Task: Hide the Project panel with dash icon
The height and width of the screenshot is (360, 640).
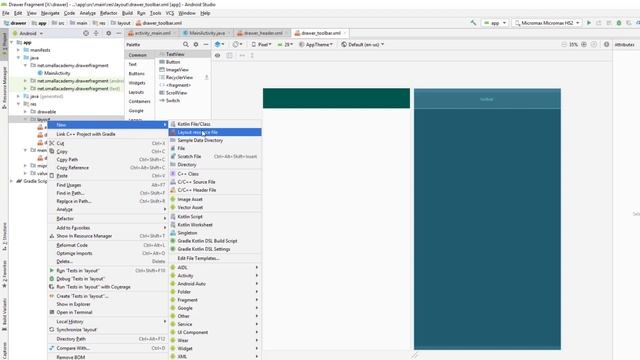Action: (119, 33)
